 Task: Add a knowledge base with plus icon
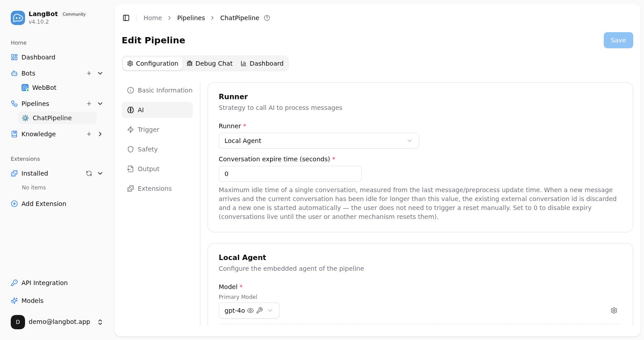[89, 134]
